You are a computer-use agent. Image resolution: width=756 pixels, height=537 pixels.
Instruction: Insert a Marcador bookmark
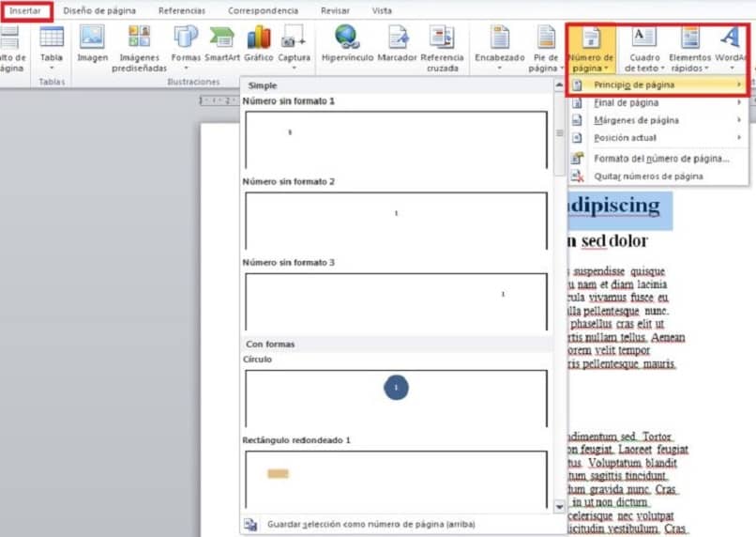pos(397,43)
